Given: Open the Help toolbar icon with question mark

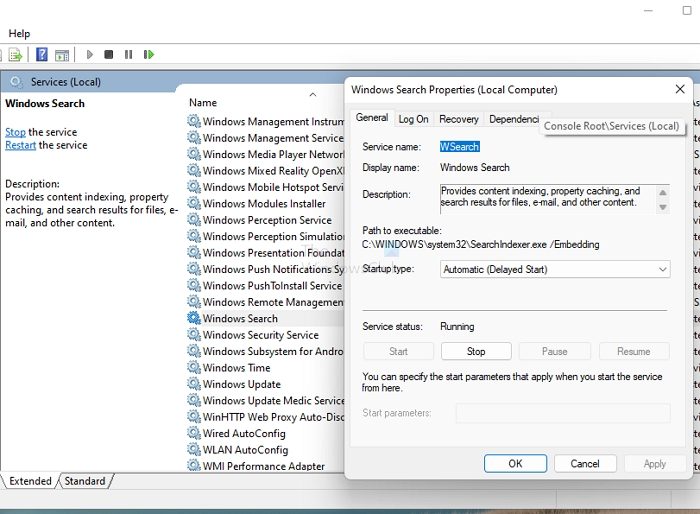Looking at the screenshot, I should (42, 54).
